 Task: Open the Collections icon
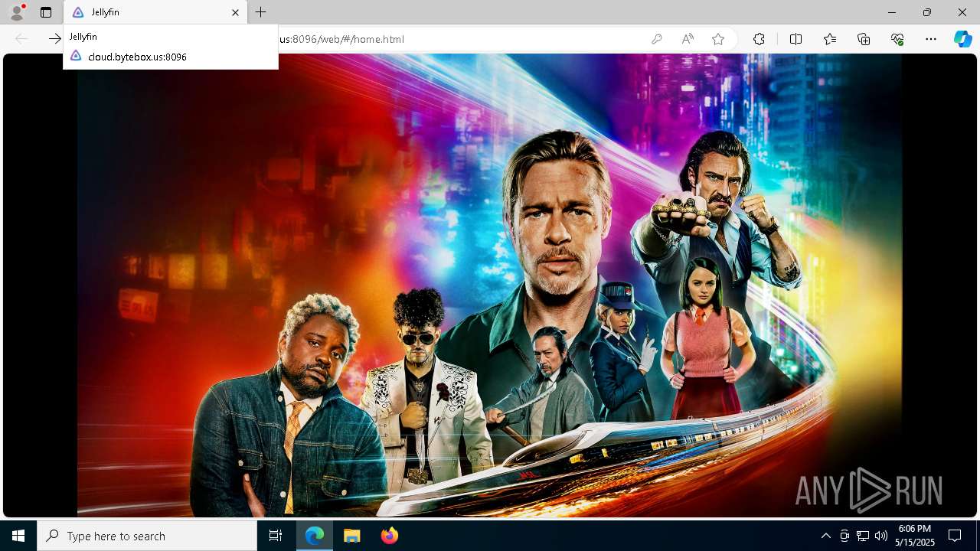864,39
